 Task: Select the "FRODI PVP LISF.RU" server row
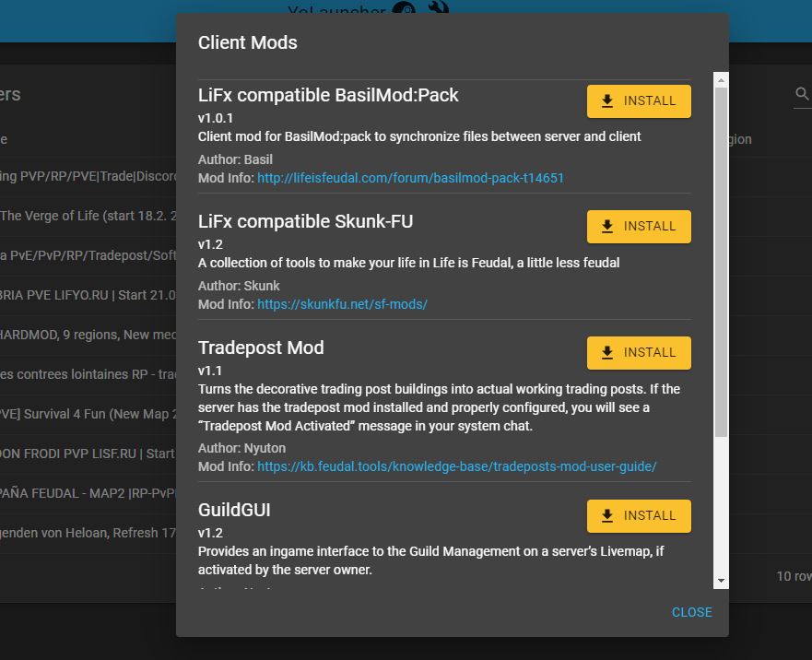click(88, 454)
